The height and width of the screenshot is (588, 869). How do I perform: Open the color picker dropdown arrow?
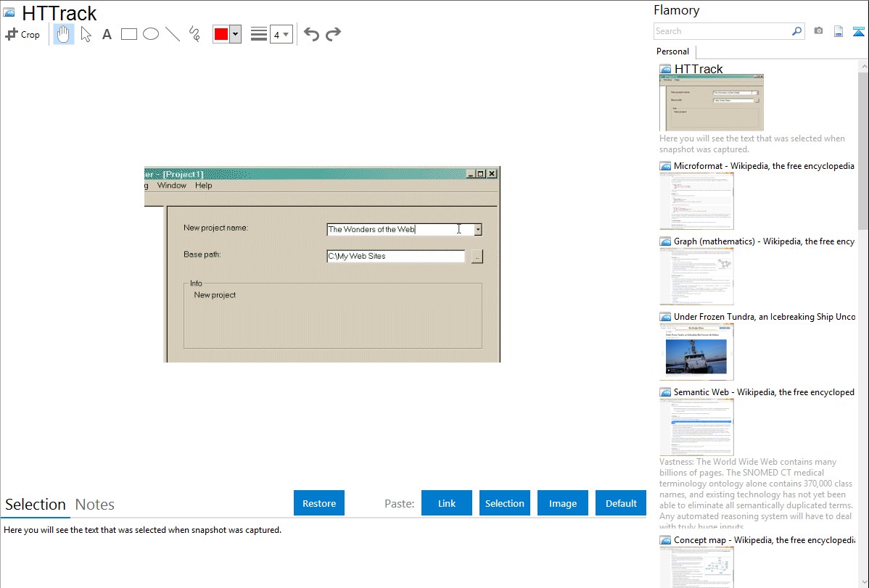235,34
